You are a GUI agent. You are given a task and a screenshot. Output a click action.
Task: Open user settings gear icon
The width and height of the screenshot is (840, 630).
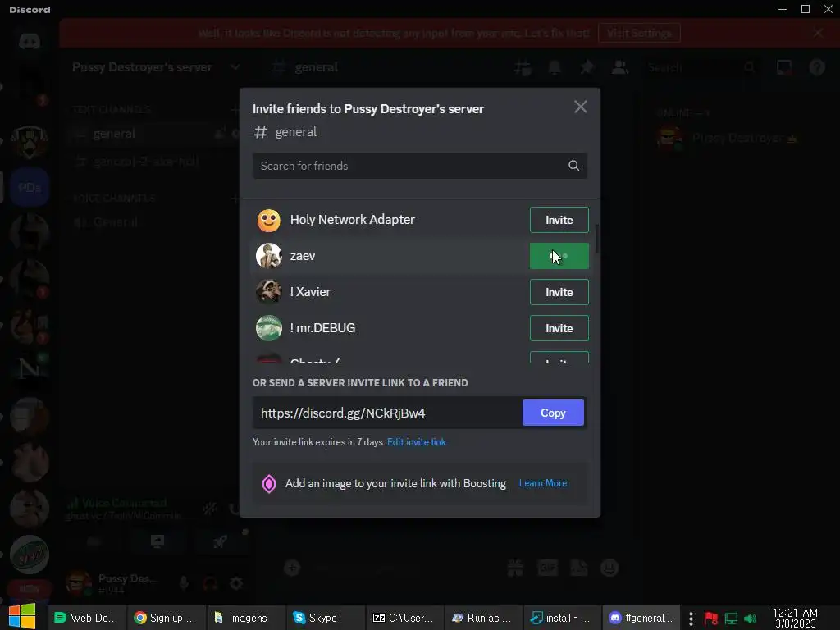tap(236, 583)
